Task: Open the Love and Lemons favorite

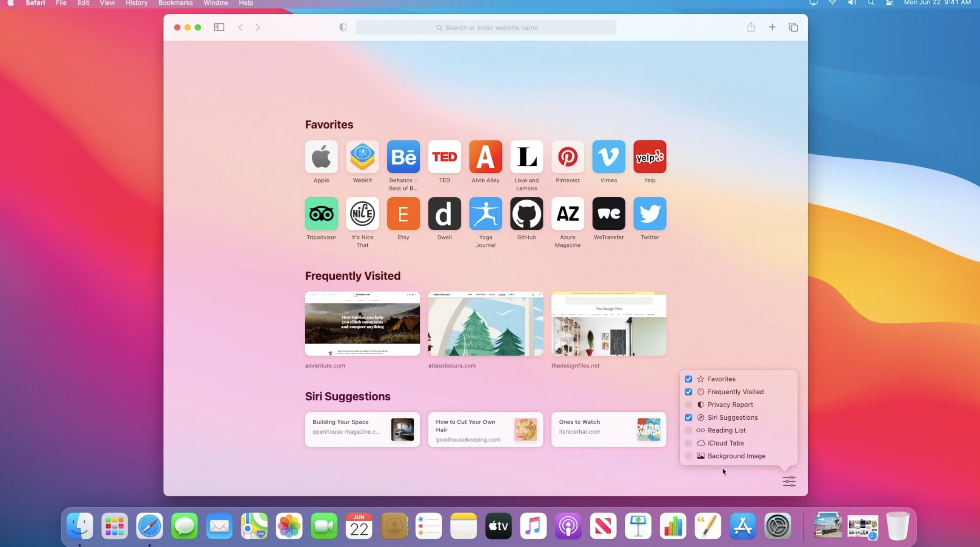Action: (x=527, y=157)
